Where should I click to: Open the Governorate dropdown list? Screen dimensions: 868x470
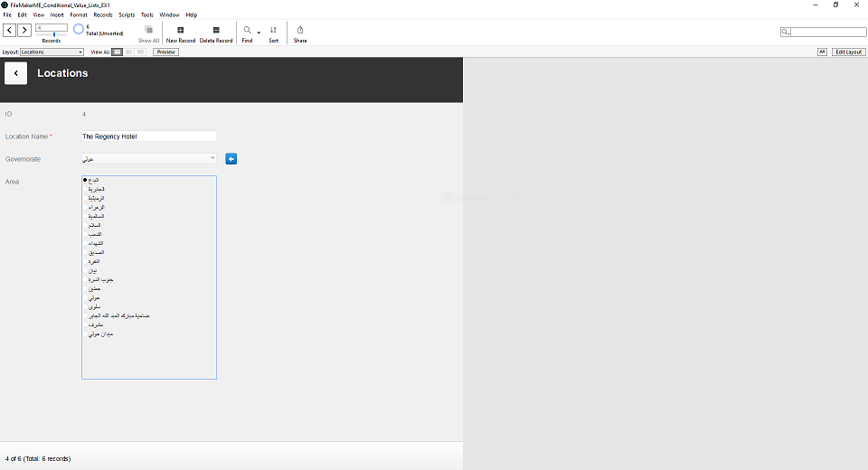click(x=148, y=159)
